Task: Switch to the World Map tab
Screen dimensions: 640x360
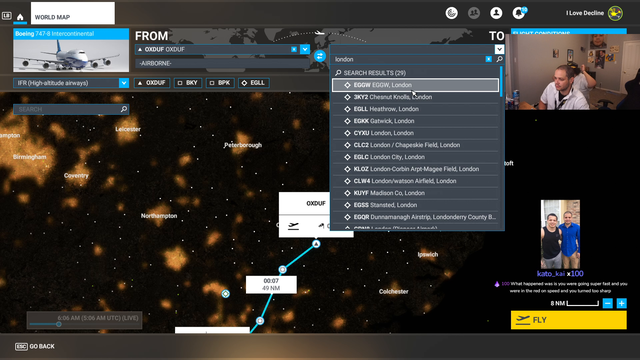Action: (x=73, y=13)
